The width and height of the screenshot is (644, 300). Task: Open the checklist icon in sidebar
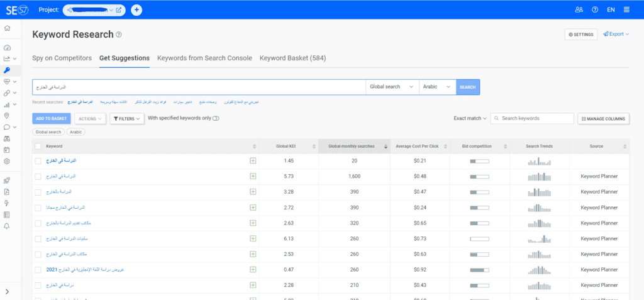(x=7, y=214)
